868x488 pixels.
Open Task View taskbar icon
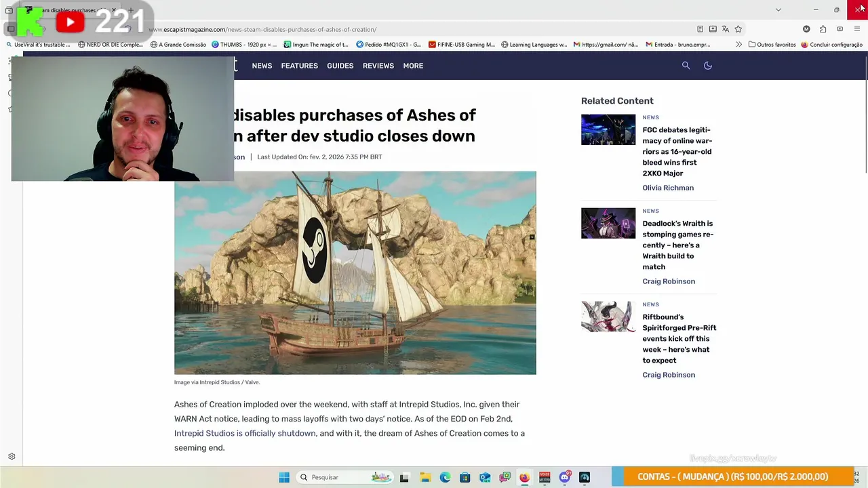404,477
